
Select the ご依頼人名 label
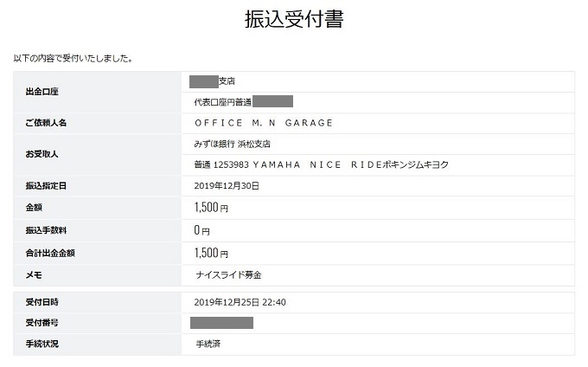[46, 123]
